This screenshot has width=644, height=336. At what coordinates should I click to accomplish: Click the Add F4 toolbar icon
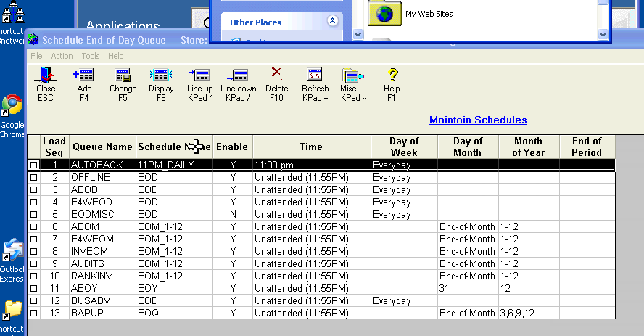tap(84, 75)
